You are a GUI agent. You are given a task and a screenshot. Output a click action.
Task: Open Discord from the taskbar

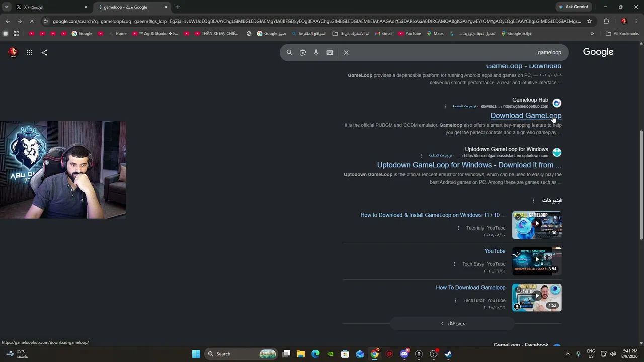tap(404, 354)
